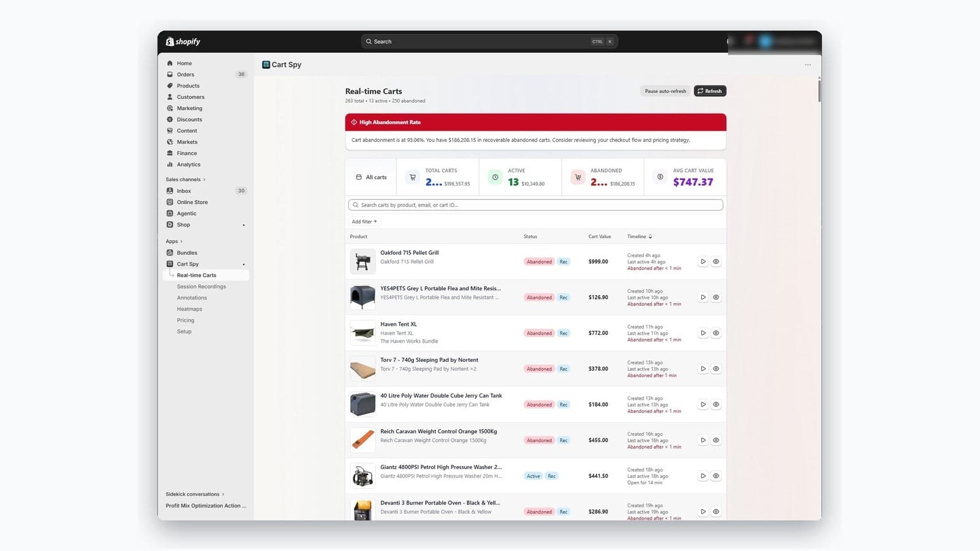
Task: Click the Abandoned carts stat icon
Action: coord(578,178)
